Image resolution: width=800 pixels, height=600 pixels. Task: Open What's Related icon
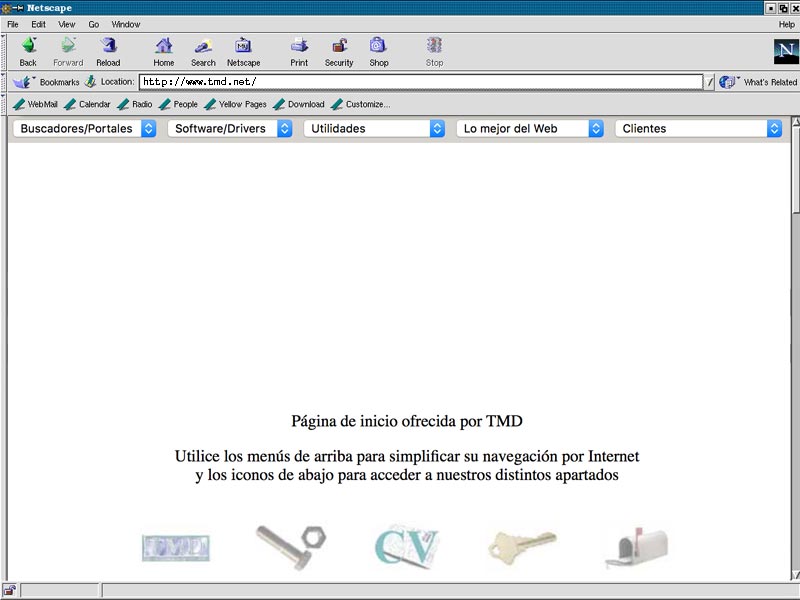click(728, 82)
